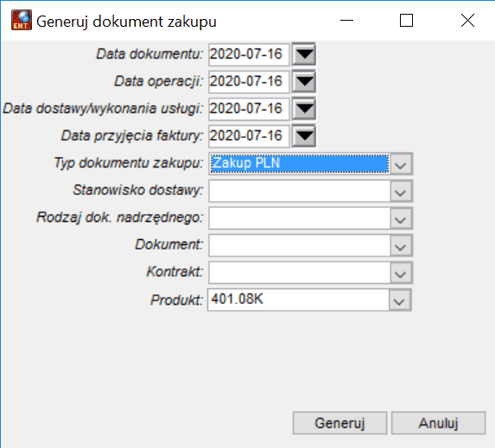Viewport: 495px width, 448px height.
Task: Maximize the Generuj dokument zakupu window
Action: tap(406, 21)
